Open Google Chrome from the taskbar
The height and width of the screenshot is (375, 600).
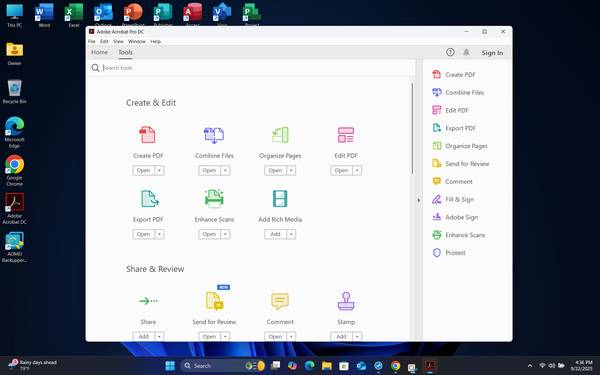[x=396, y=366]
